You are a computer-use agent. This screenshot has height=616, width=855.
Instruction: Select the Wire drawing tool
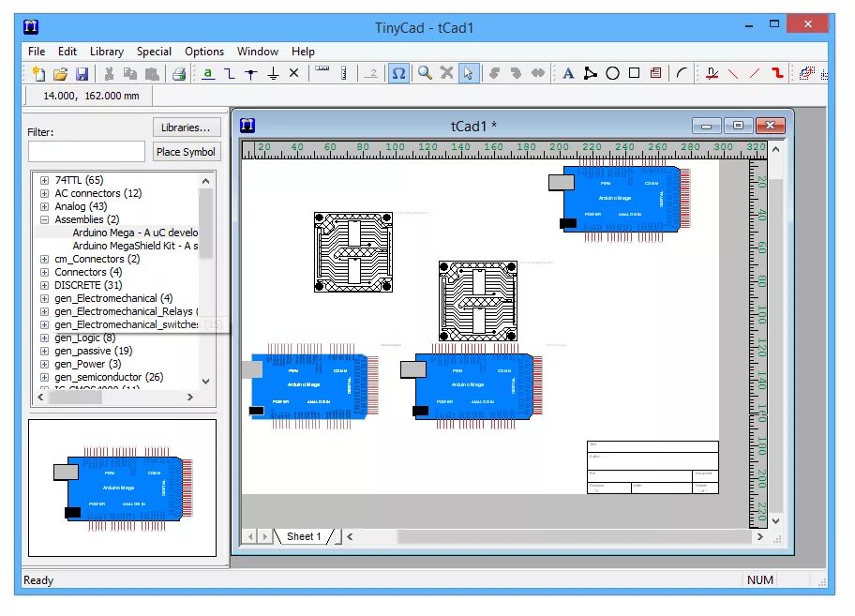point(230,73)
